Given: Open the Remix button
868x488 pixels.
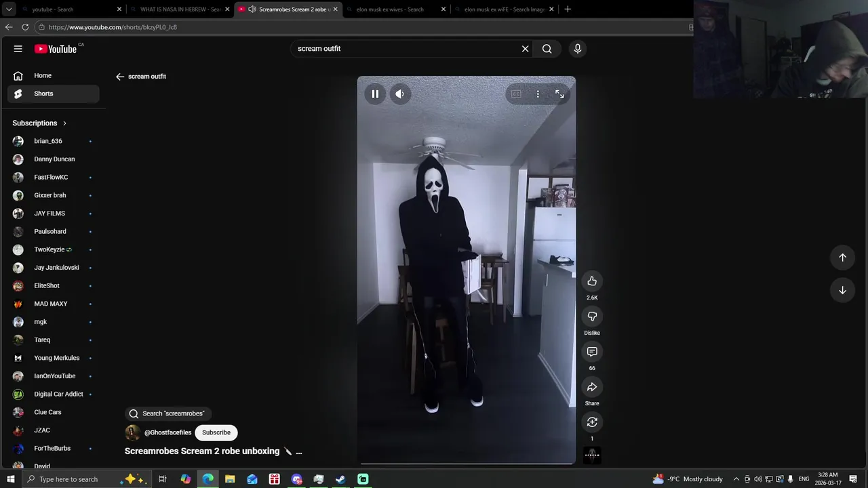Looking at the screenshot, I should (592, 422).
